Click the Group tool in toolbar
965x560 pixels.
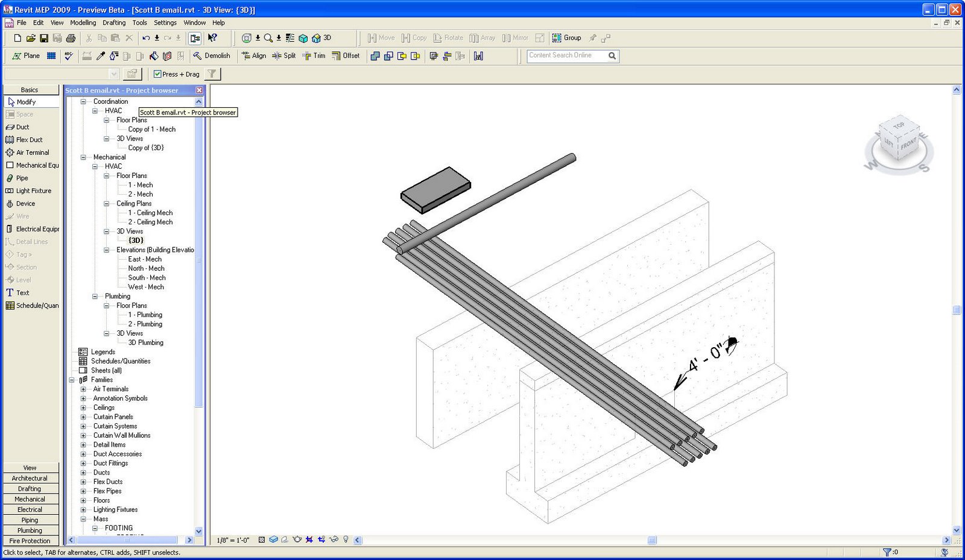pos(567,38)
